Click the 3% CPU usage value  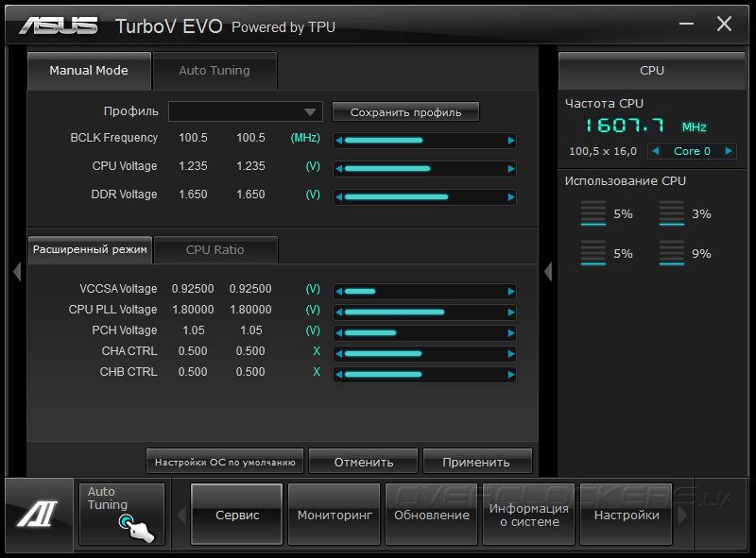701,214
